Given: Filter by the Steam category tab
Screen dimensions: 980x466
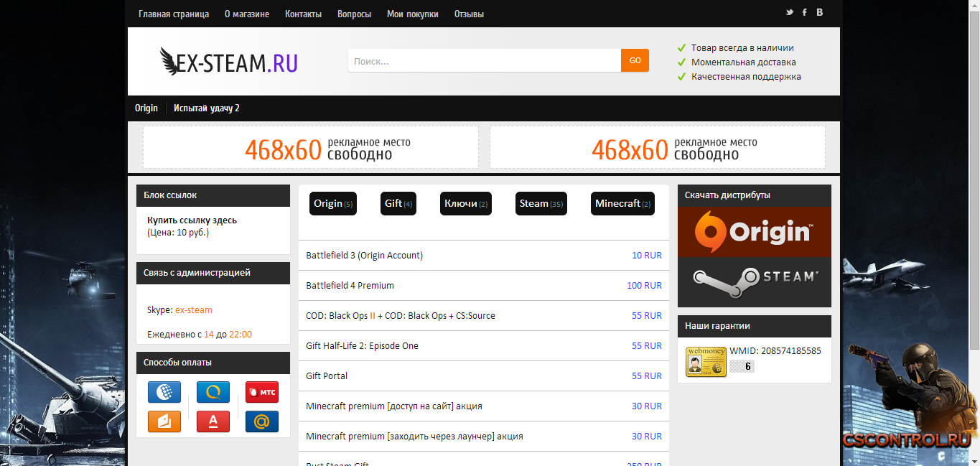Looking at the screenshot, I should (x=541, y=204).
